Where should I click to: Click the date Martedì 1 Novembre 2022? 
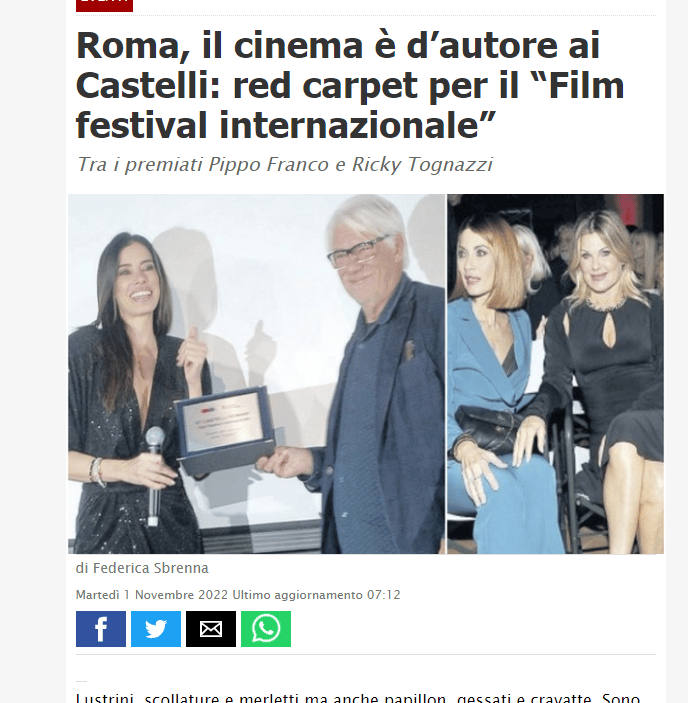(x=152, y=595)
